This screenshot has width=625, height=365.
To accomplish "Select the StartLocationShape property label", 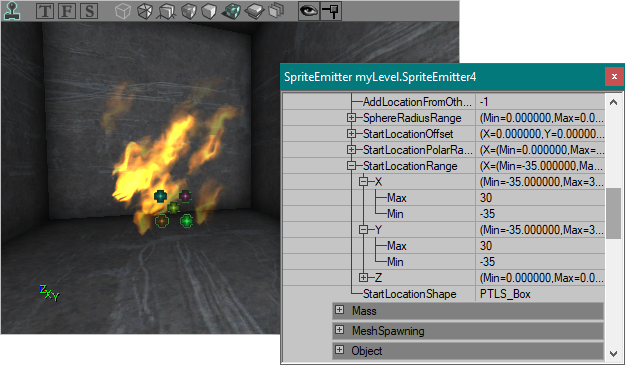I will pos(409,294).
